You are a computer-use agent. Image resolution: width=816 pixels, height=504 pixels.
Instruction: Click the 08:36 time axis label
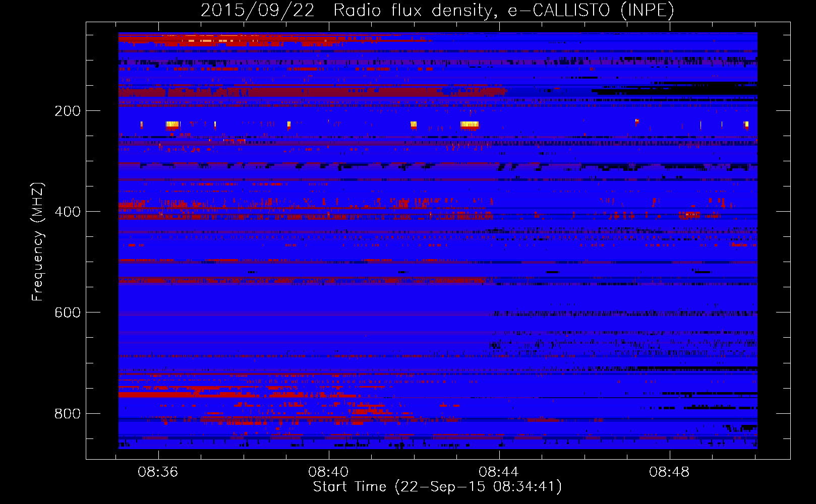pos(158,472)
